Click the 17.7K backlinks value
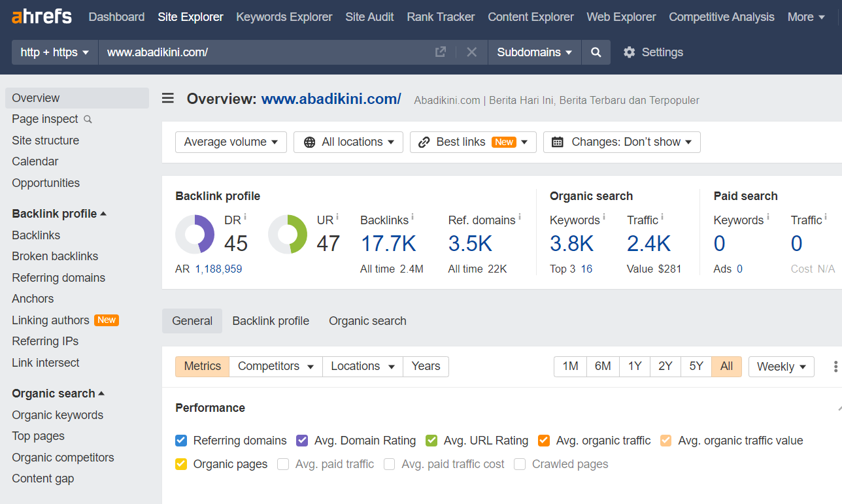Image resolution: width=842 pixels, height=504 pixels. pos(388,244)
